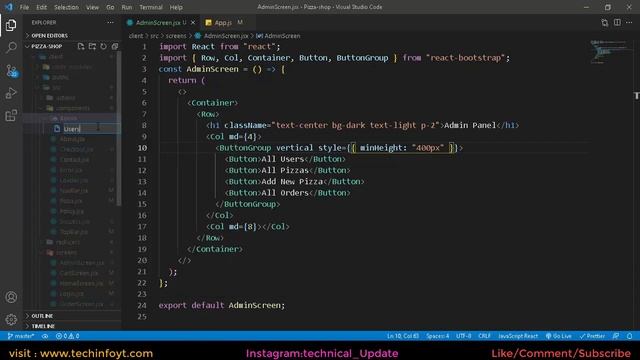The image size is (640, 360).
Task: Click the Prettier status item
Action: (592, 336)
